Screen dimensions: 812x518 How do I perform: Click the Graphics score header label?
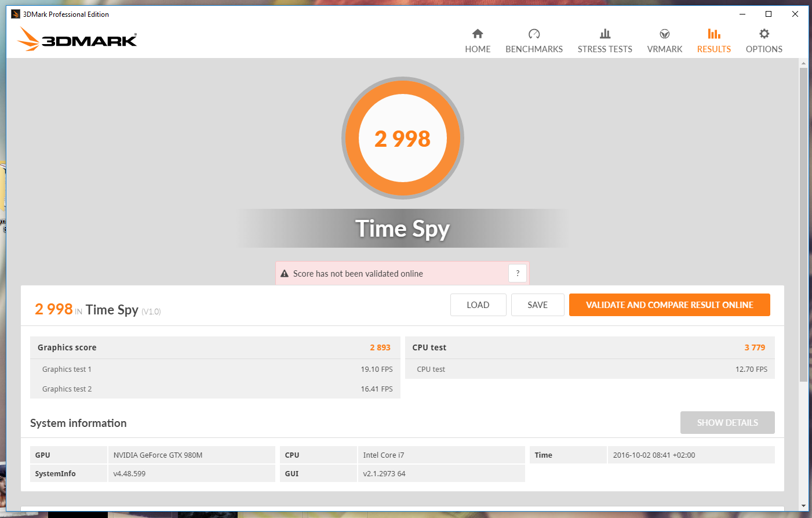(x=67, y=347)
